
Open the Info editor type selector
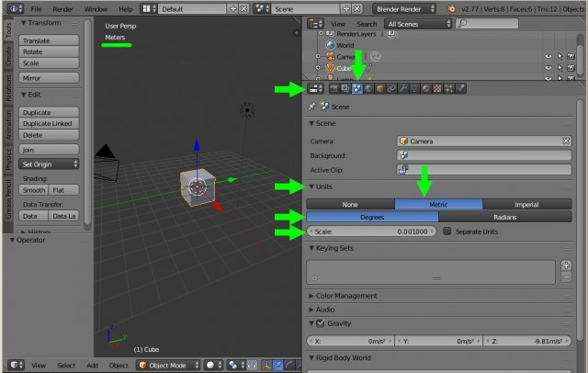16,8
